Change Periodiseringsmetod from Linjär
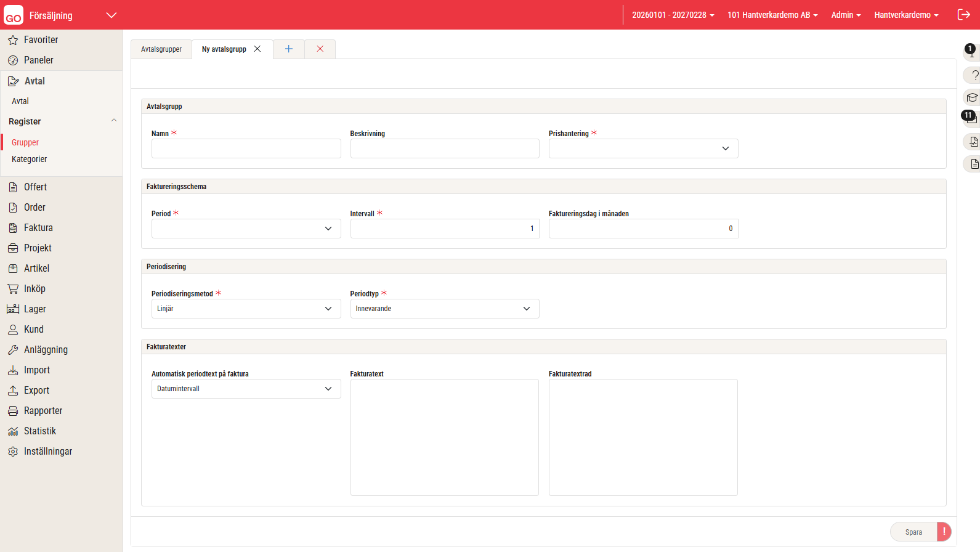 pos(246,309)
